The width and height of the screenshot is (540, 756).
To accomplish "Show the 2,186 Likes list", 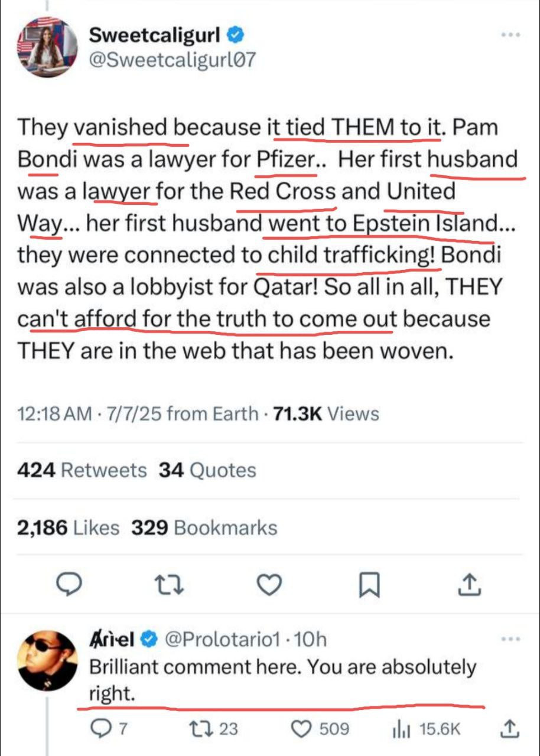I will (x=68, y=527).
